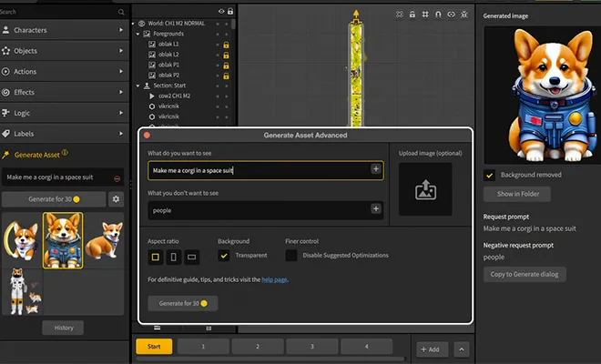Viewport: 601px width, 364px height.
Task: Toggle the lock on the oblak L1 layer
Action: pos(225,45)
